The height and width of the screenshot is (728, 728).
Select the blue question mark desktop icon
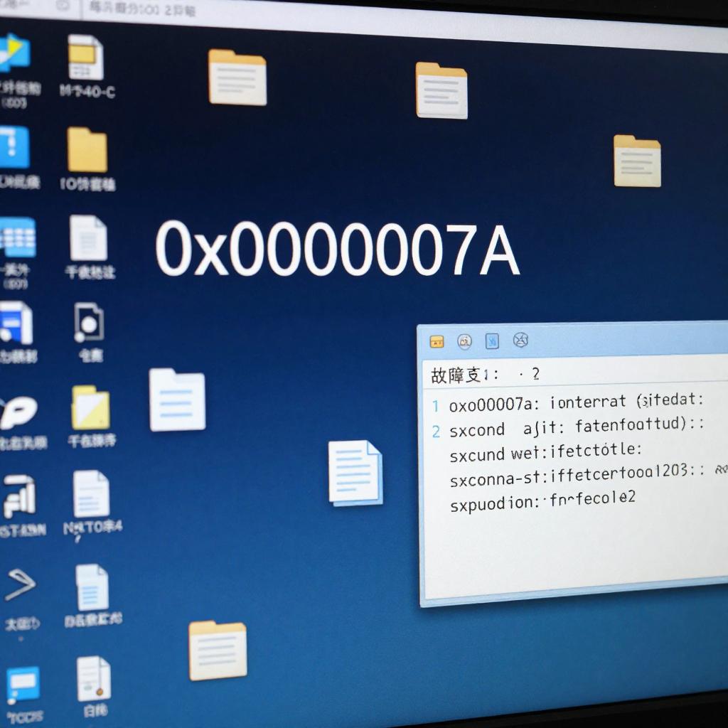pyautogui.click(x=14, y=146)
